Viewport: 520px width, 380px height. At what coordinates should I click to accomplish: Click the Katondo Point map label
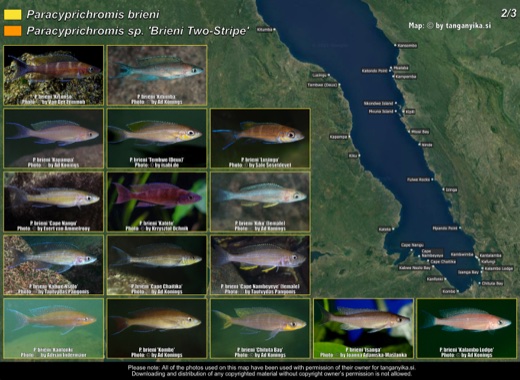375,71
